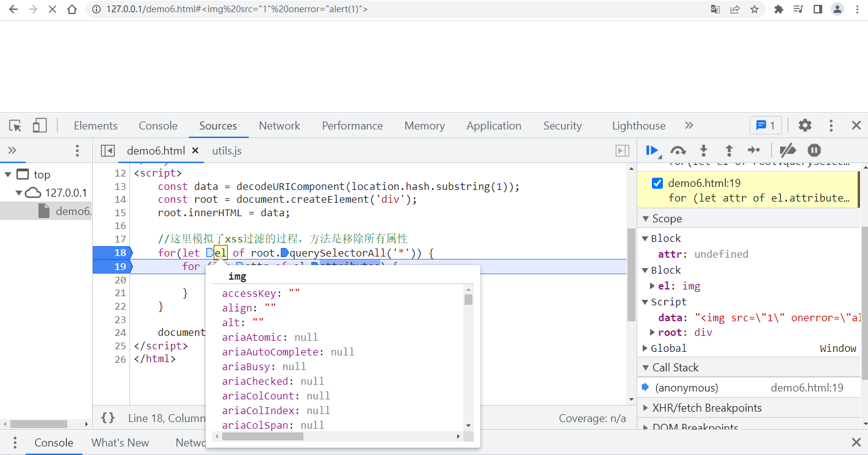Collapse the Script scope group
Screen dimensions: 868x455
point(646,302)
